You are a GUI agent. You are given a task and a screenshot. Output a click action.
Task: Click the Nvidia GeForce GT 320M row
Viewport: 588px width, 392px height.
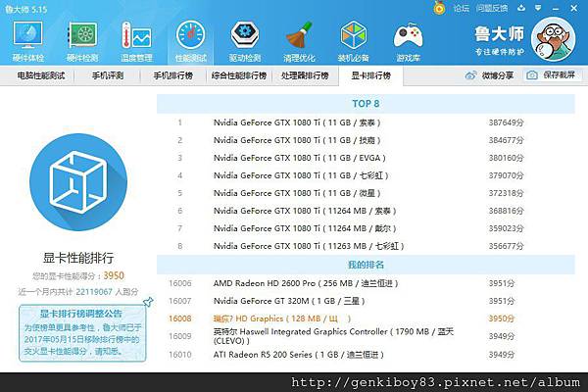pyautogui.click(x=366, y=301)
